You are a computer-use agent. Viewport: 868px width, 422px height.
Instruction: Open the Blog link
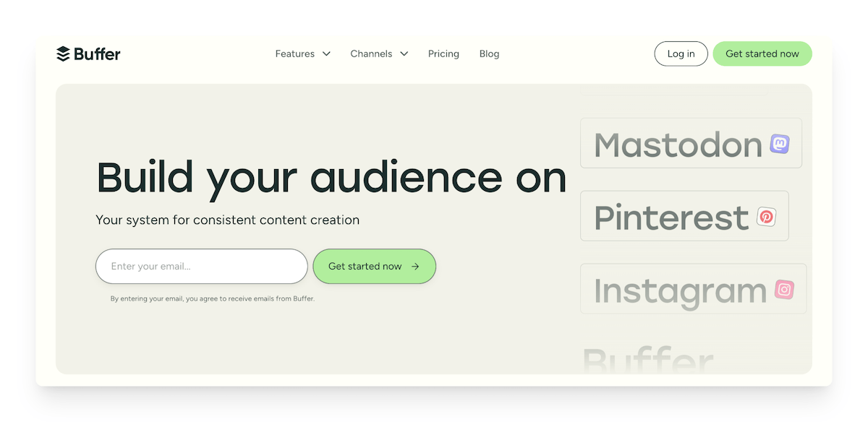[489, 54]
